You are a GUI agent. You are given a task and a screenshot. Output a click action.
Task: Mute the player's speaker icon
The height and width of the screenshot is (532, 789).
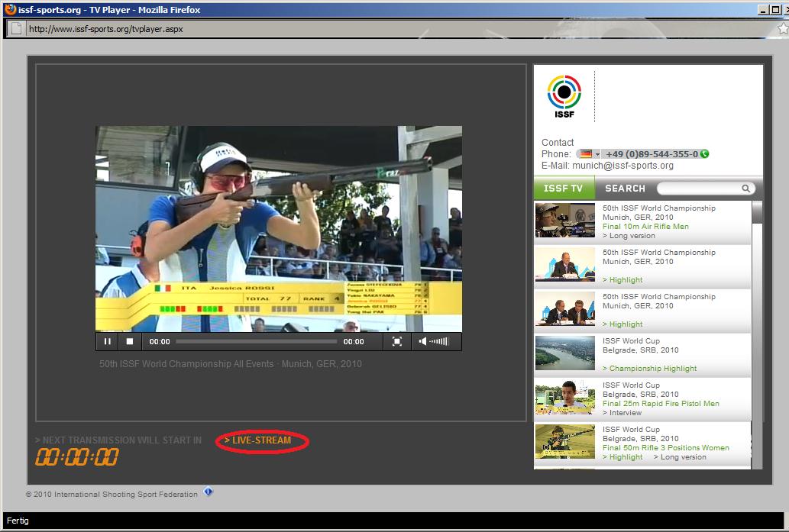click(422, 342)
